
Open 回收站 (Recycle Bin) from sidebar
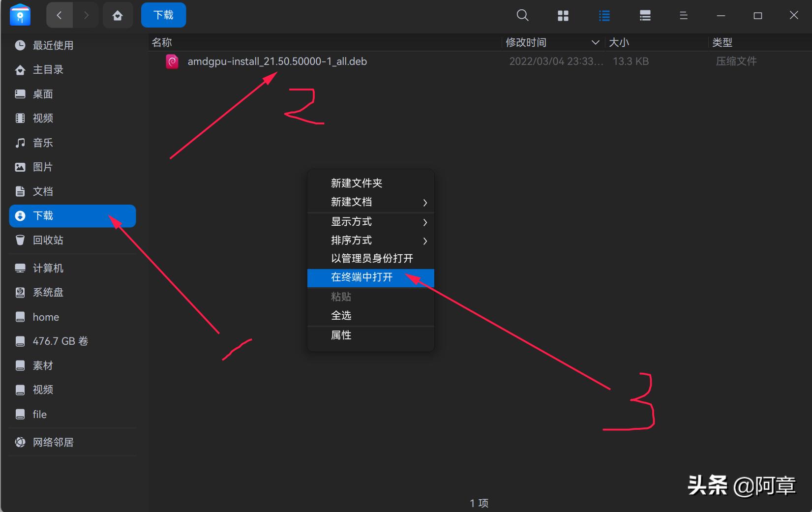pos(49,240)
